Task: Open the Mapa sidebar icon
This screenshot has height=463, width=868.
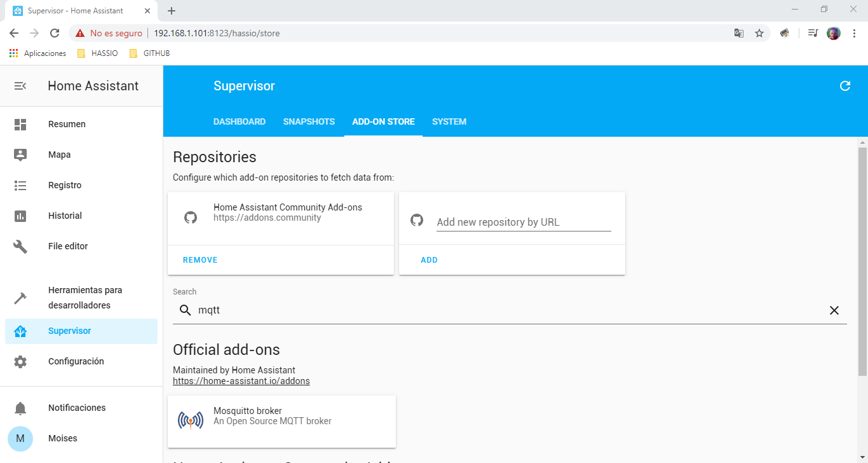Action: (20, 155)
